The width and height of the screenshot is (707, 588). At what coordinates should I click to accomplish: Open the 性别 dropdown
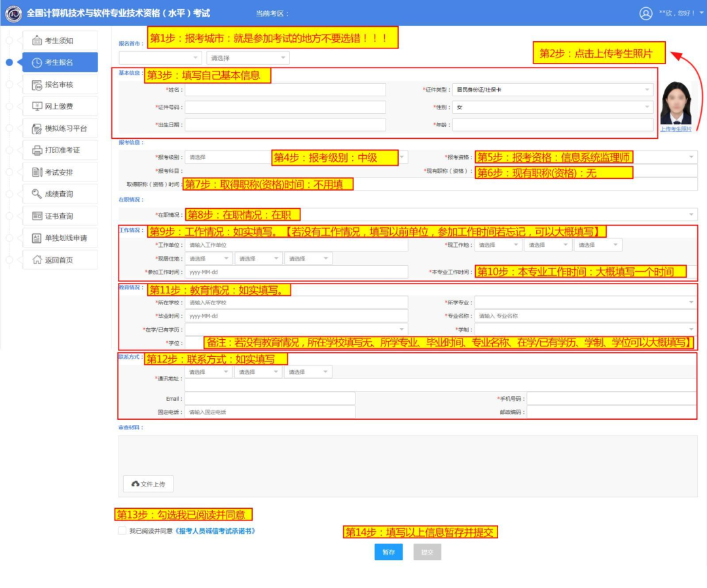point(553,107)
